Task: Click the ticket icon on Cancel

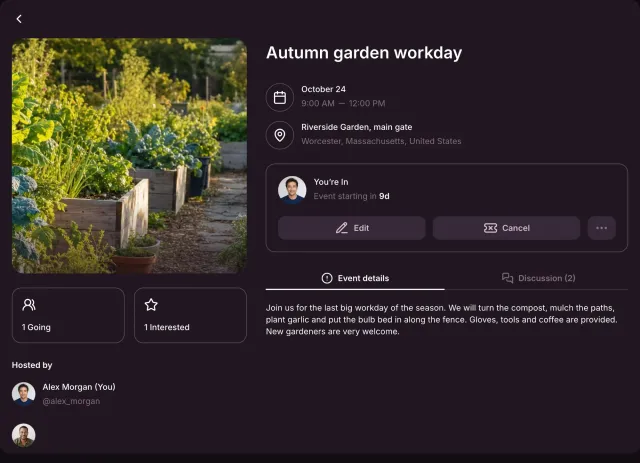Action: (490, 228)
